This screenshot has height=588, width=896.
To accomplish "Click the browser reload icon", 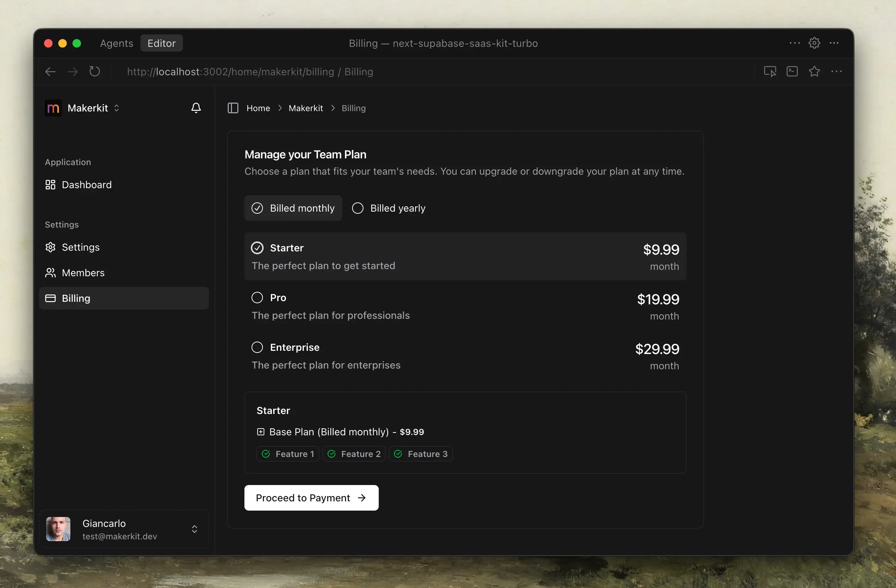I will click(95, 71).
